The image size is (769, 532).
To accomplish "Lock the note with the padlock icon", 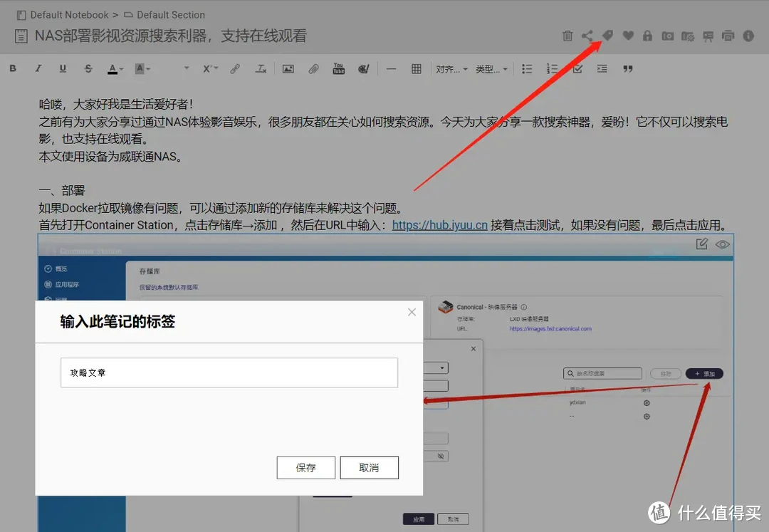I will pyautogui.click(x=648, y=35).
